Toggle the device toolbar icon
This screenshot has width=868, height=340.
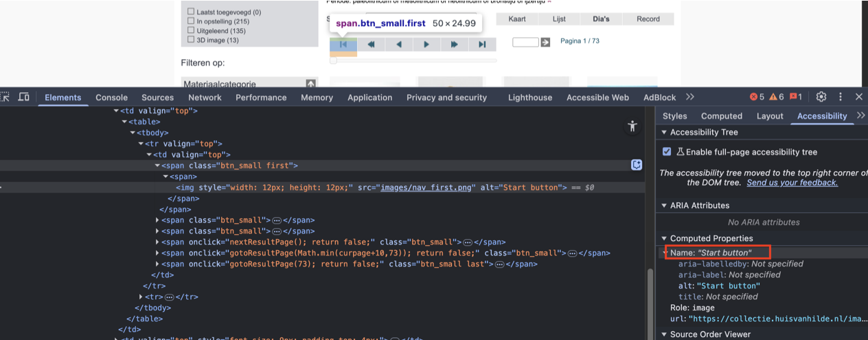point(23,98)
